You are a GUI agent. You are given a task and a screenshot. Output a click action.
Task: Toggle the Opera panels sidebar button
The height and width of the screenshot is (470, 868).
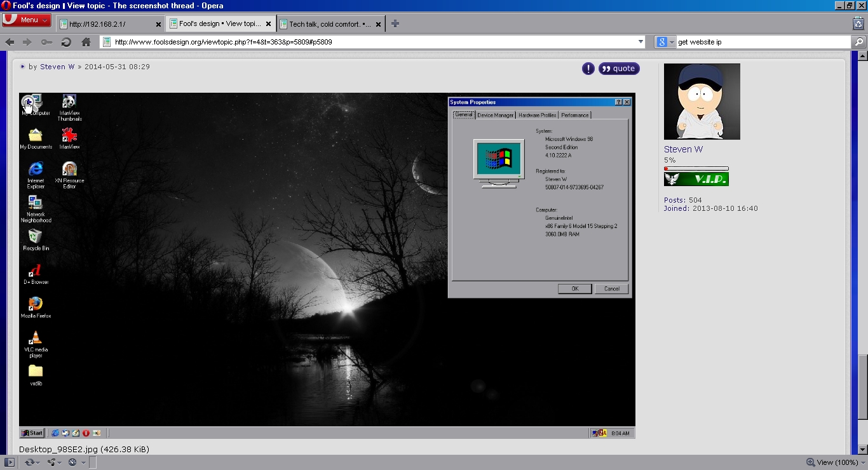coord(10,462)
